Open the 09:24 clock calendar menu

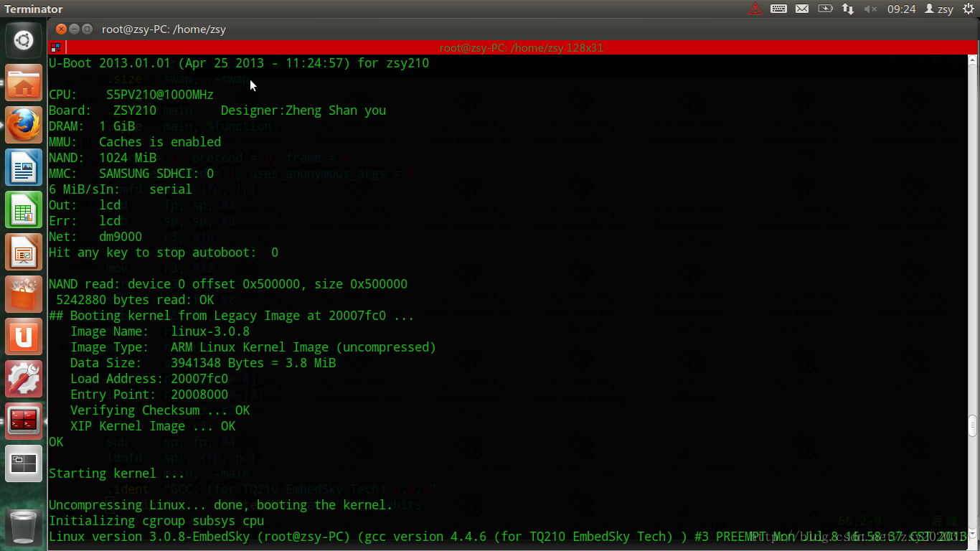pyautogui.click(x=901, y=9)
